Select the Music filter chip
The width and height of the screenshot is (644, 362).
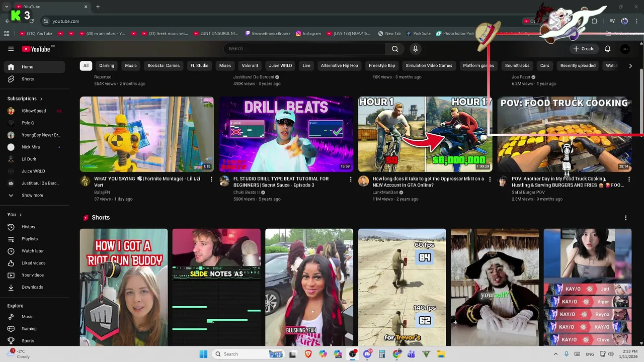click(131, 65)
